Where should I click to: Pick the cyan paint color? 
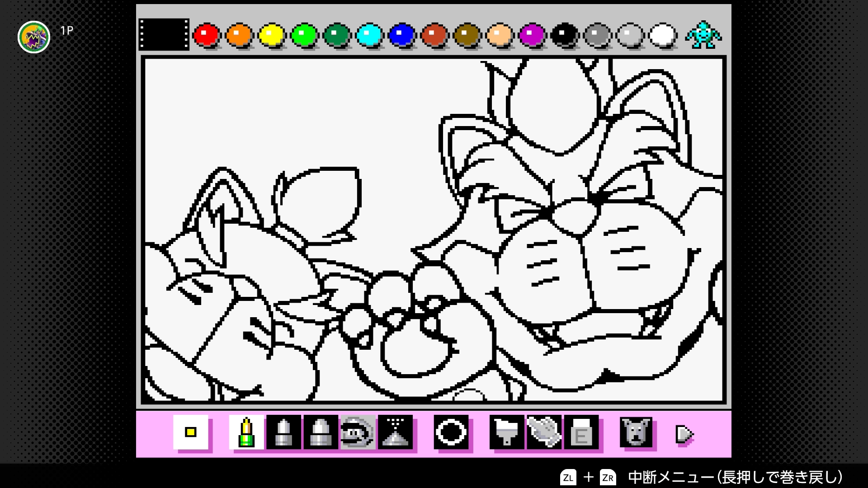[369, 35]
